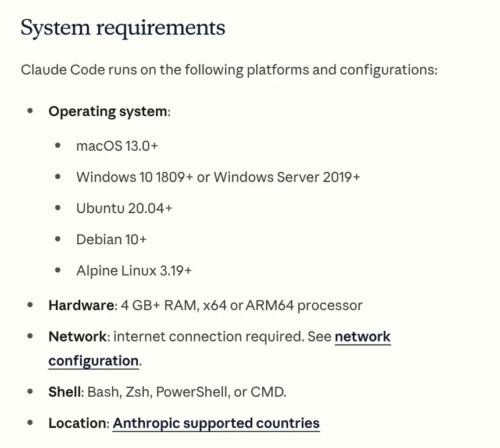The width and height of the screenshot is (500, 448).
Task: Click the Ubuntu 20.04+ list item
Action: click(124, 208)
